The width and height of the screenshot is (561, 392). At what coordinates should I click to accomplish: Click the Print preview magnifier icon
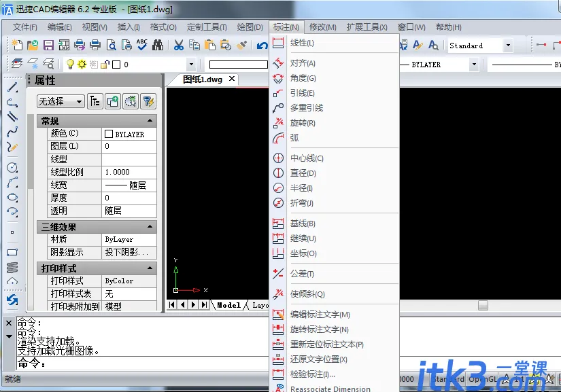pyautogui.click(x=112, y=45)
